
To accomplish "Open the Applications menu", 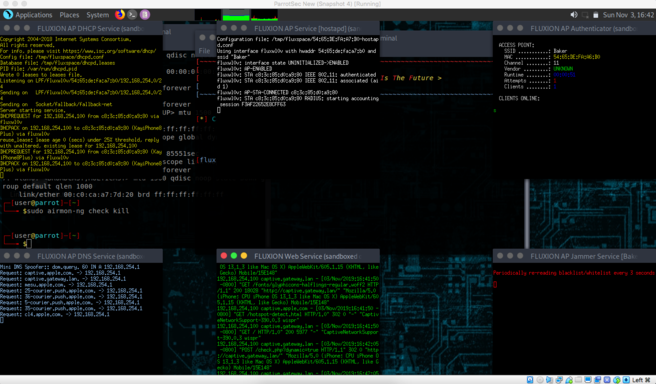I will (34, 15).
